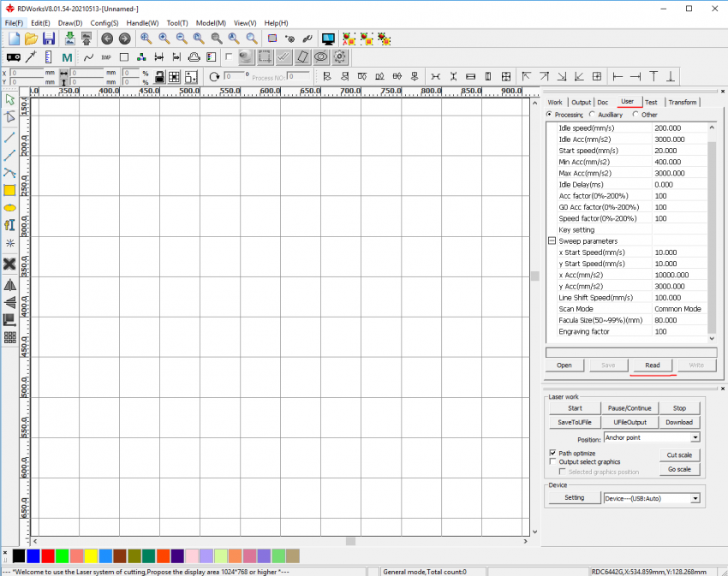Image resolution: width=728 pixels, height=576 pixels.
Task: Open the Position Anchor point dropdown
Action: (695, 437)
